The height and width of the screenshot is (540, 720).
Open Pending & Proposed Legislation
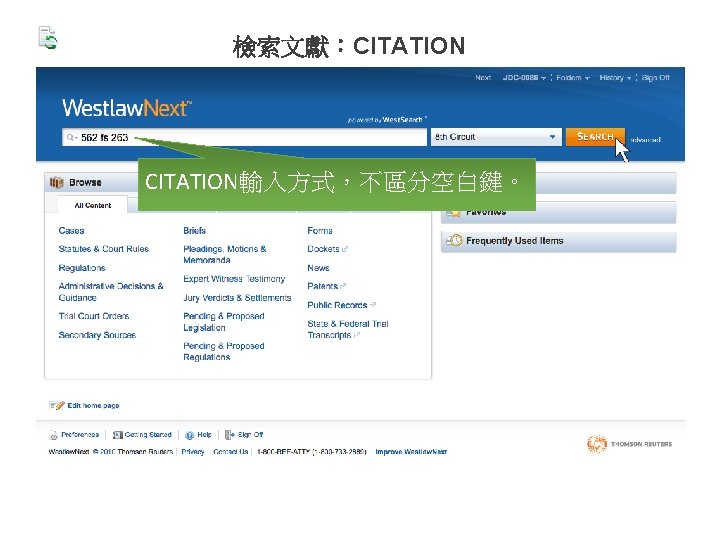[x=224, y=322]
